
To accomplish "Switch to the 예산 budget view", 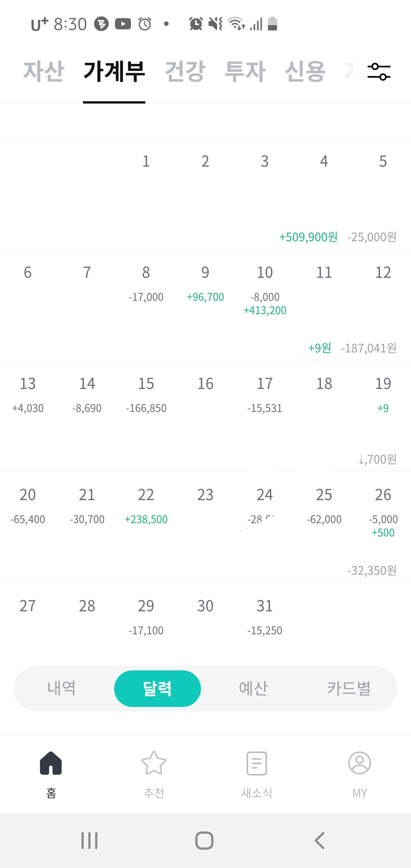I will click(x=253, y=688).
